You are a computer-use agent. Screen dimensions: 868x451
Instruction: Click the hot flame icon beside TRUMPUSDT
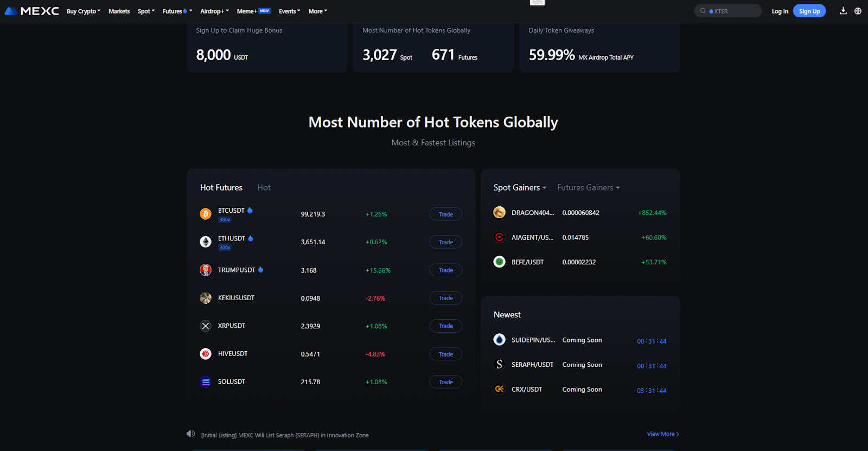click(260, 269)
